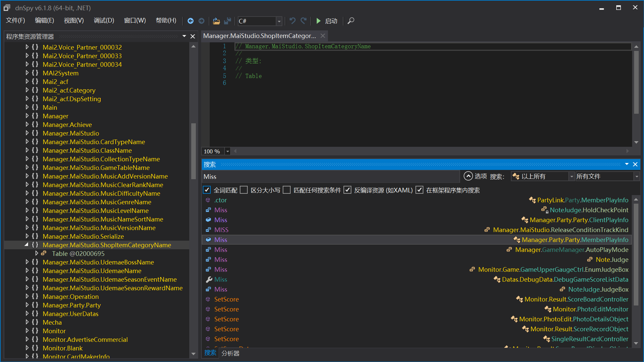Open the 视图(V) menu
The image size is (644, 362).
tap(74, 20)
